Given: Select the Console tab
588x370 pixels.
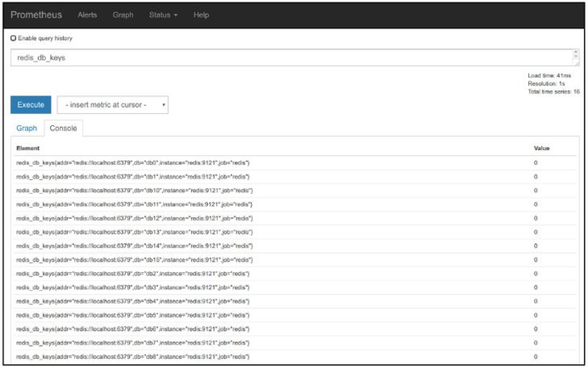Looking at the screenshot, I should tap(63, 128).
